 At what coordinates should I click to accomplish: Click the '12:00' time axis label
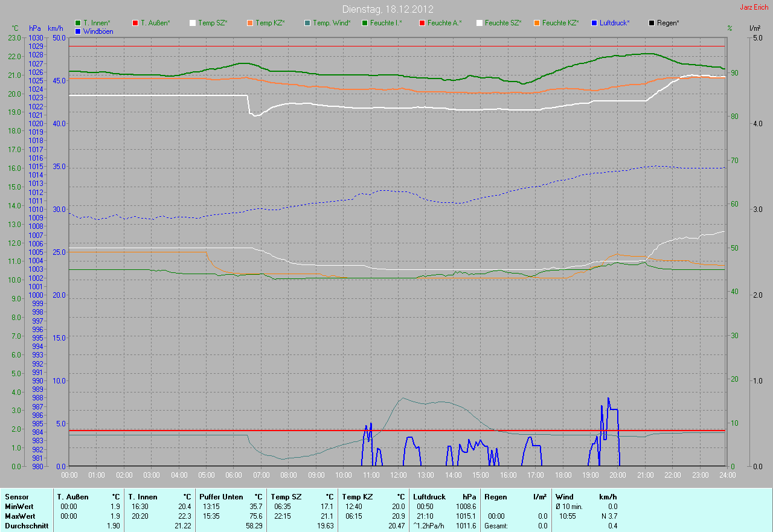[x=398, y=475]
